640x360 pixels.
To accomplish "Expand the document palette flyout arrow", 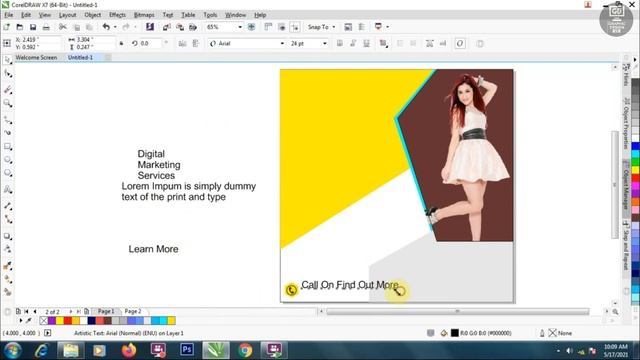I will [20, 320].
